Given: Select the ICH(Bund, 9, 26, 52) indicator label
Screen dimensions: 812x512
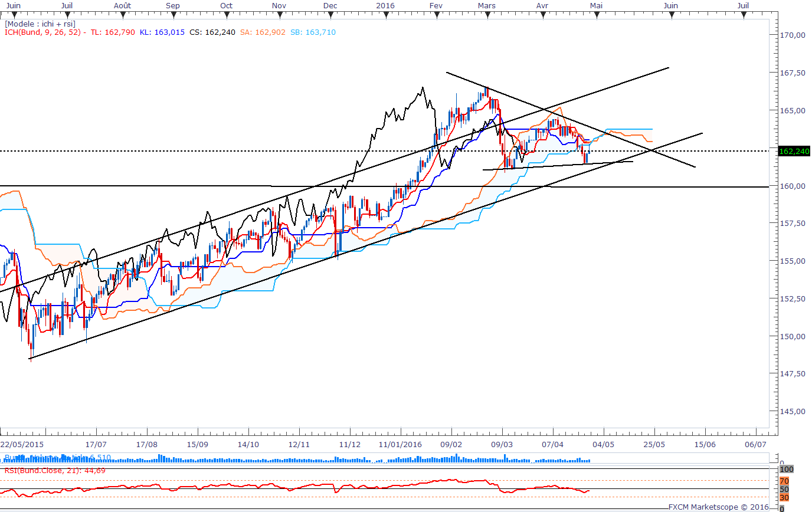Looking at the screenshot, I should point(44,32).
